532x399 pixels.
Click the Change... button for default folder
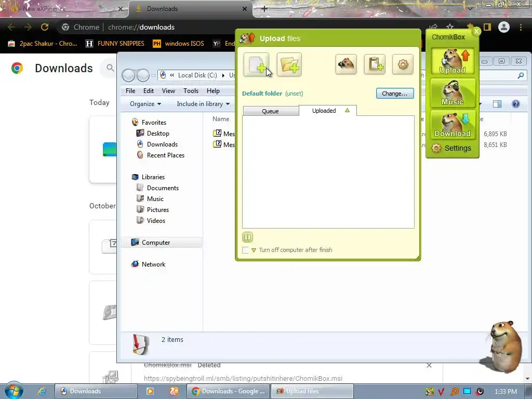(395, 94)
